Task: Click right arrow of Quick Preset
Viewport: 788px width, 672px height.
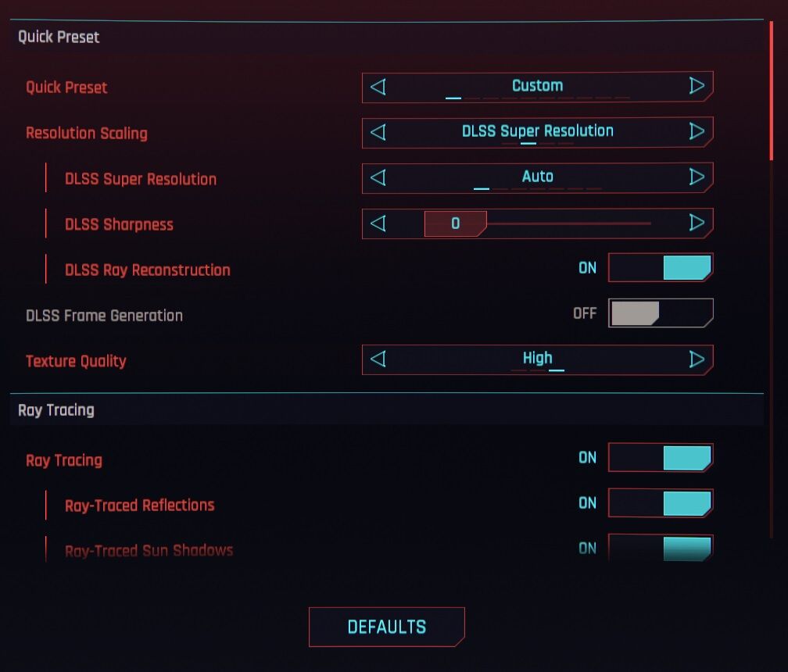Action: (x=697, y=87)
